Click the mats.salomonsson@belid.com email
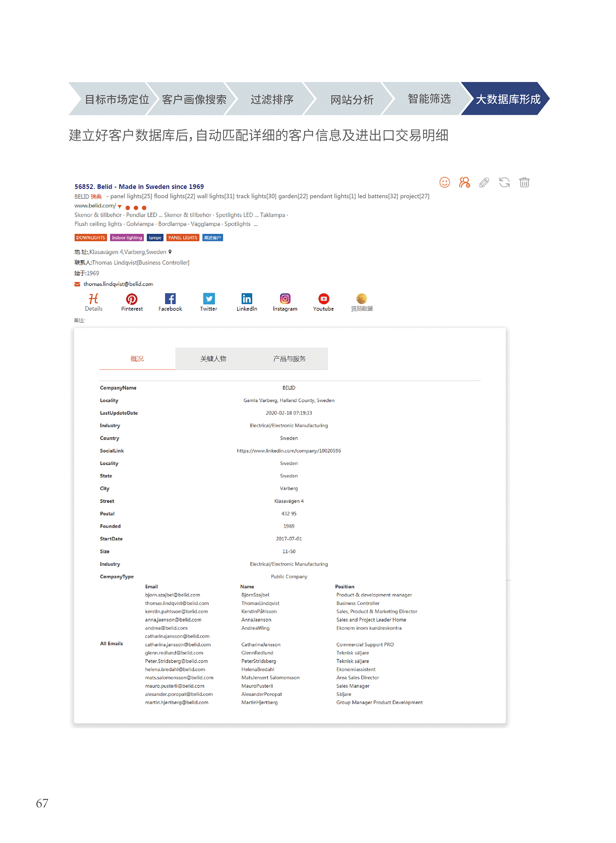Image resolution: width=616 pixels, height=843 pixels. click(179, 678)
